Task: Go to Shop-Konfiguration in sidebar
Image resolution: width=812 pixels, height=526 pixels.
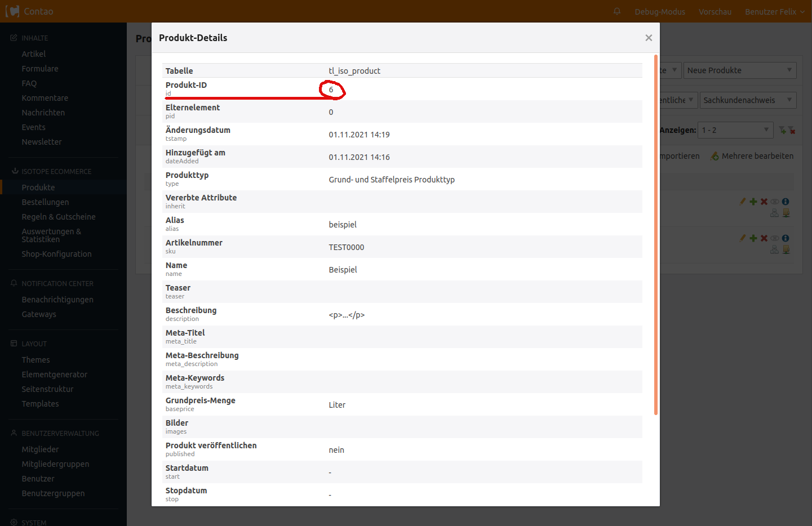Action: pos(56,254)
